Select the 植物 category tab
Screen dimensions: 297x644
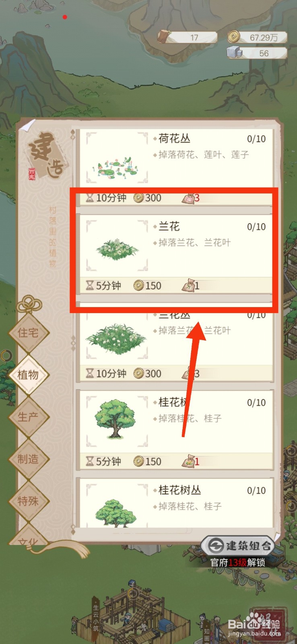[x=28, y=375]
